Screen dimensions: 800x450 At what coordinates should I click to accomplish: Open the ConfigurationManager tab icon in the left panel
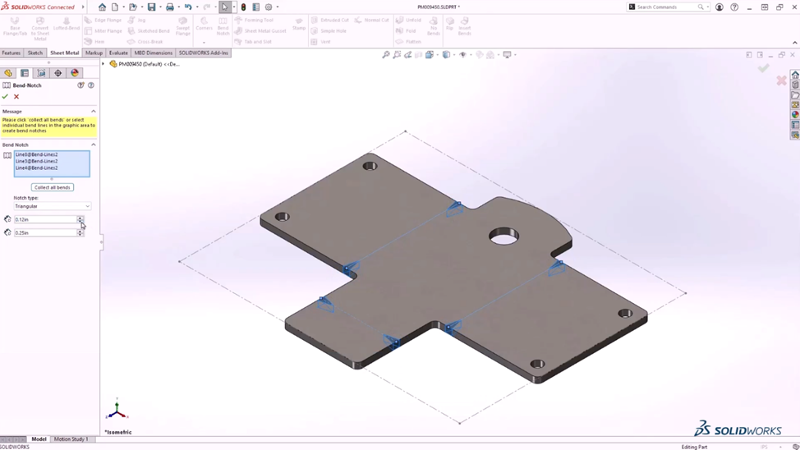coord(41,73)
